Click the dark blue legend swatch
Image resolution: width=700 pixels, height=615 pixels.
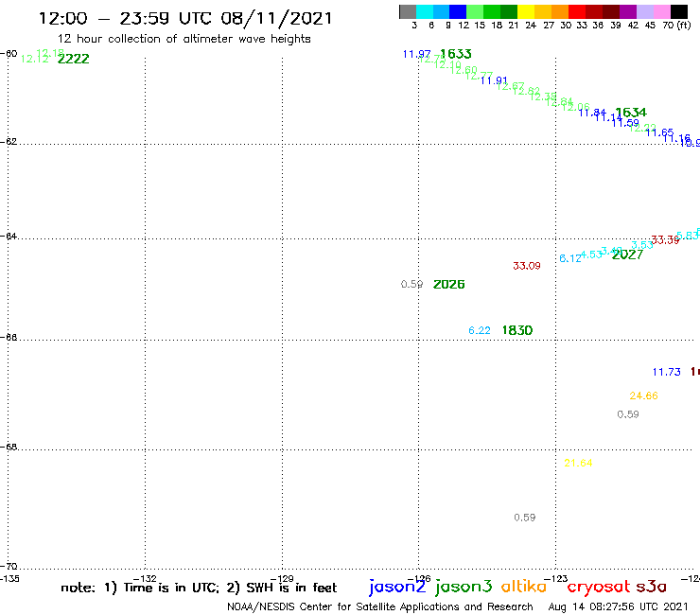point(458,11)
